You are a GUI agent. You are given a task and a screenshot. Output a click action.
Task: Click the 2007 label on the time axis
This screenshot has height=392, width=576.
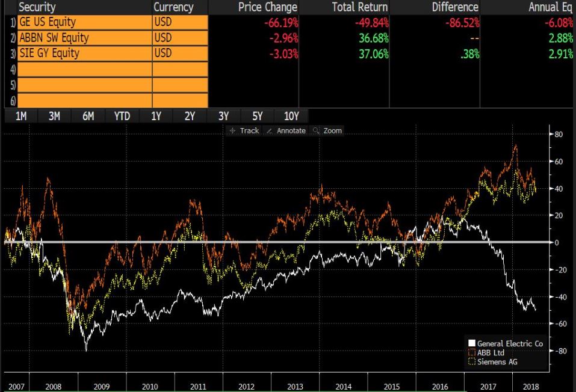(x=16, y=387)
